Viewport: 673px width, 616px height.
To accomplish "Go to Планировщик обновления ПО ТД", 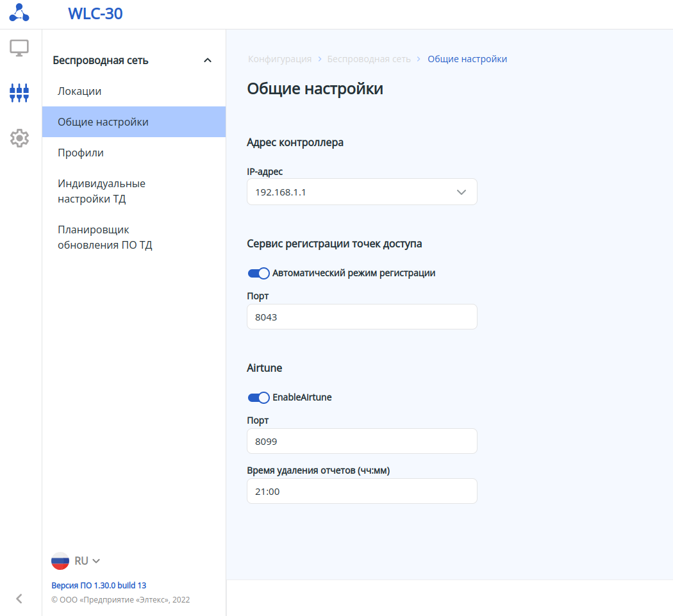I will 104,237.
